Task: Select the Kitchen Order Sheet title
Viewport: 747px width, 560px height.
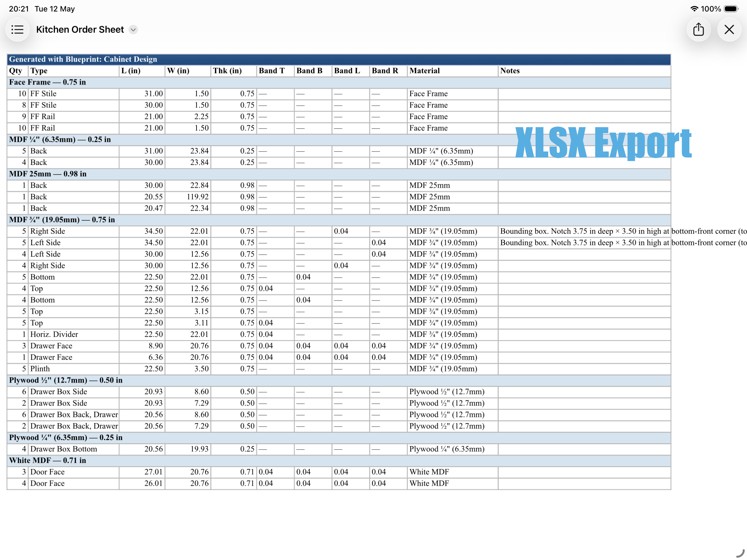Action: tap(80, 30)
